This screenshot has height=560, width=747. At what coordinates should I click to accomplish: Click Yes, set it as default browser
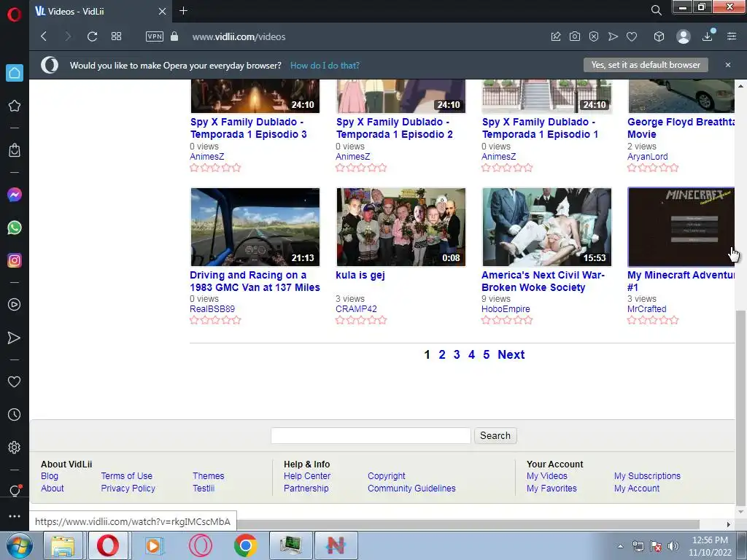point(646,65)
